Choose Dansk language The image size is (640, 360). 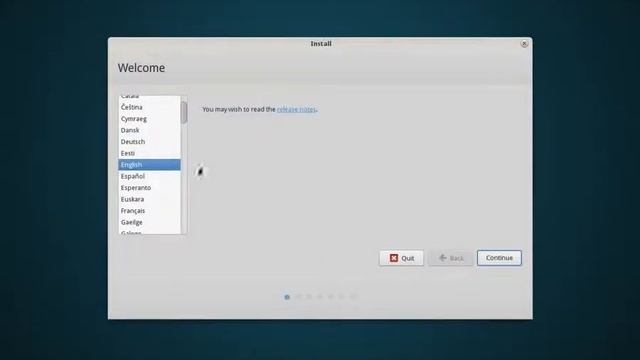149,130
